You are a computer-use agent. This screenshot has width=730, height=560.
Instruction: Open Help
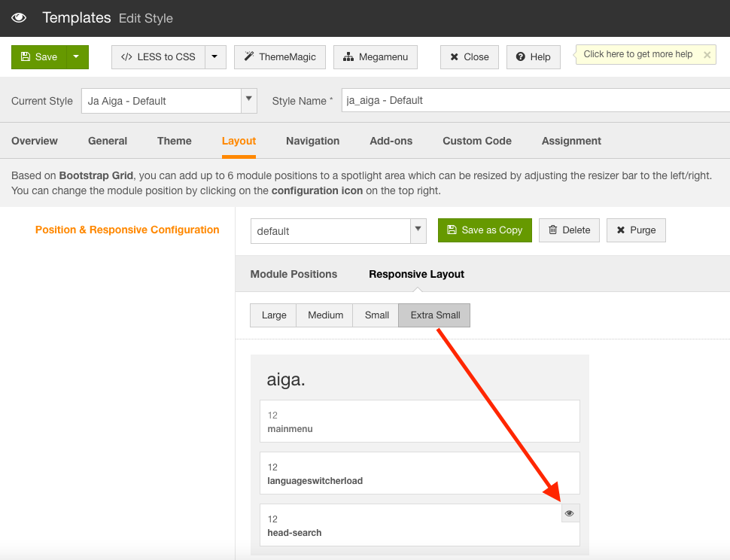pyautogui.click(x=533, y=56)
